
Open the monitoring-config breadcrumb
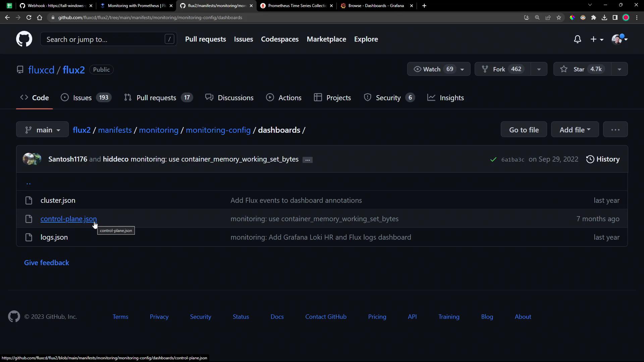pos(218,130)
